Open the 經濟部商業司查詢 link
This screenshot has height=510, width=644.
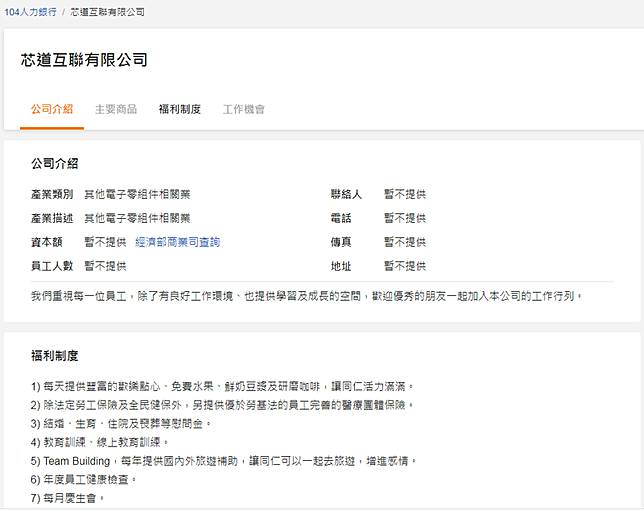[177, 242]
